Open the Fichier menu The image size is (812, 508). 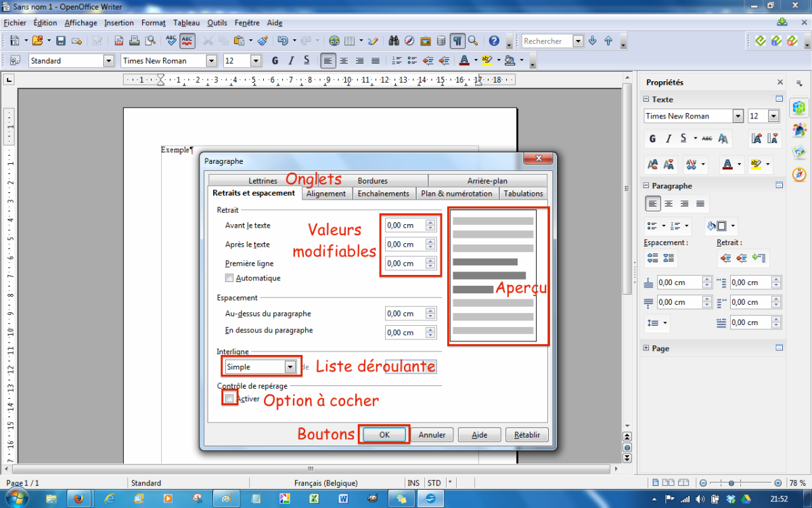[x=14, y=23]
